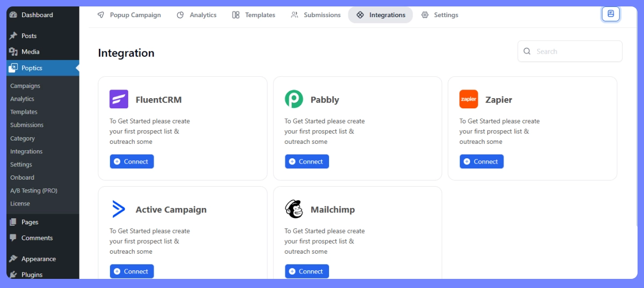Click the Zapier orange logo icon
This screenshot has height=288, width=644.
pos(469,99)
